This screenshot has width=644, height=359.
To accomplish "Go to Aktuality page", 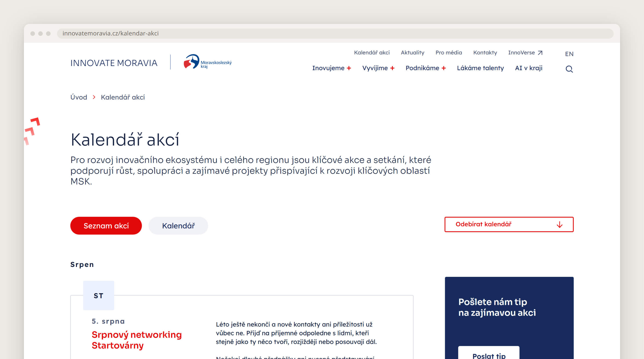I will [x=412, y=52].
